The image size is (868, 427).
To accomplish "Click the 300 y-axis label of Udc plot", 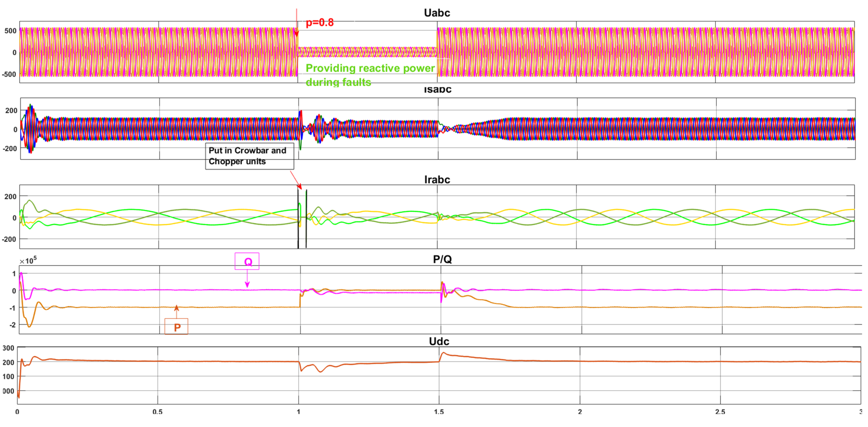I will point(9,348).
